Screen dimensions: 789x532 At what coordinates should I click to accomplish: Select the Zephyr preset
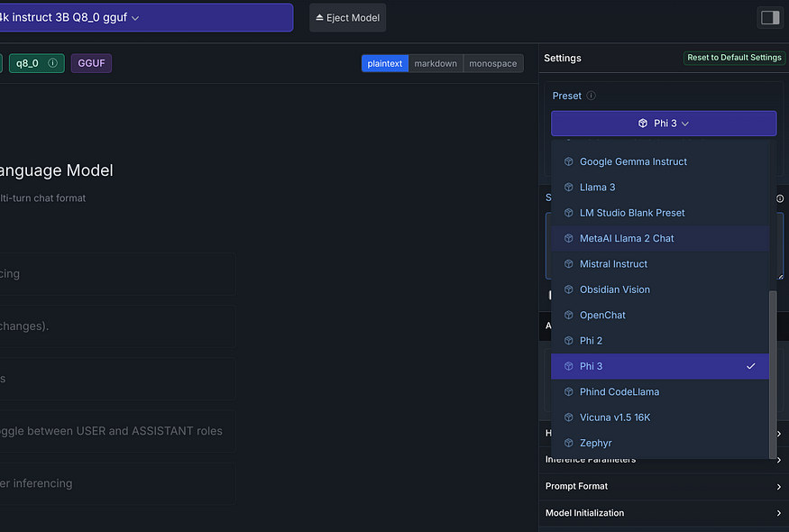point(660,444)
